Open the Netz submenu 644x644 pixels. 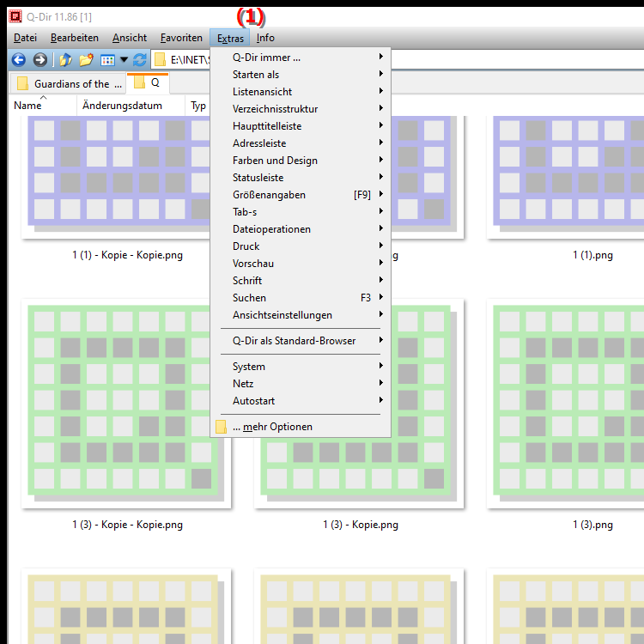(x=301, y=384)
